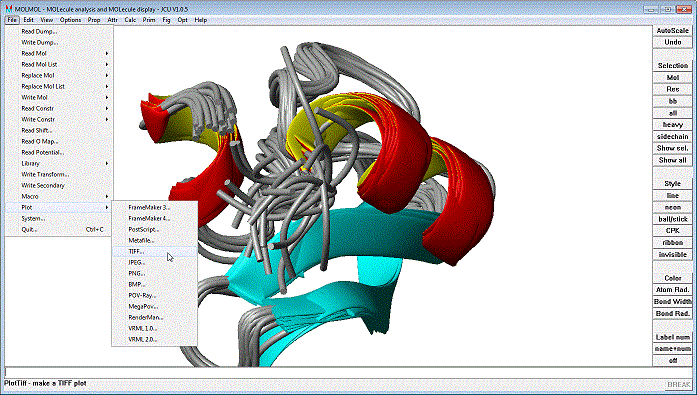Export plot as Metafile
Image resolution: width=697 pixels, height=395 pixels.
click(154, 240)
